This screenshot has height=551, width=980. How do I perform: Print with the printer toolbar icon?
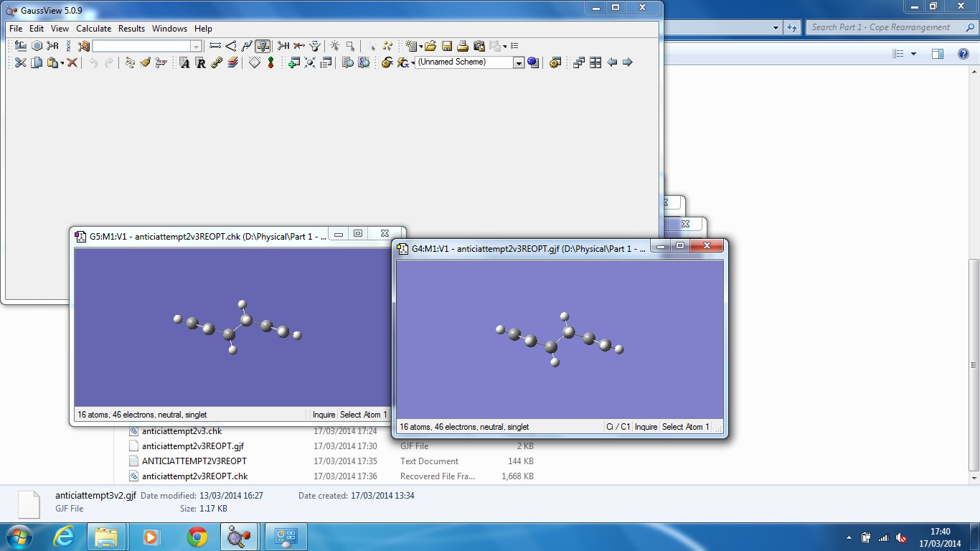(x=463, y=46)
